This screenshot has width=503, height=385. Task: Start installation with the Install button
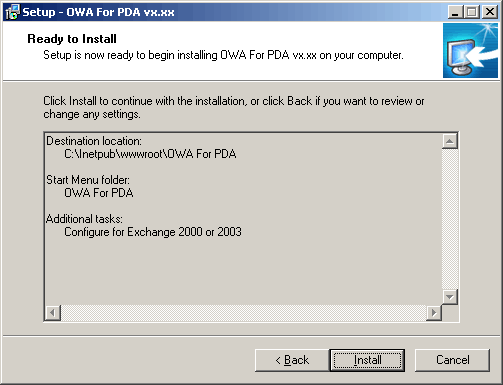click(x=367, y=360)
